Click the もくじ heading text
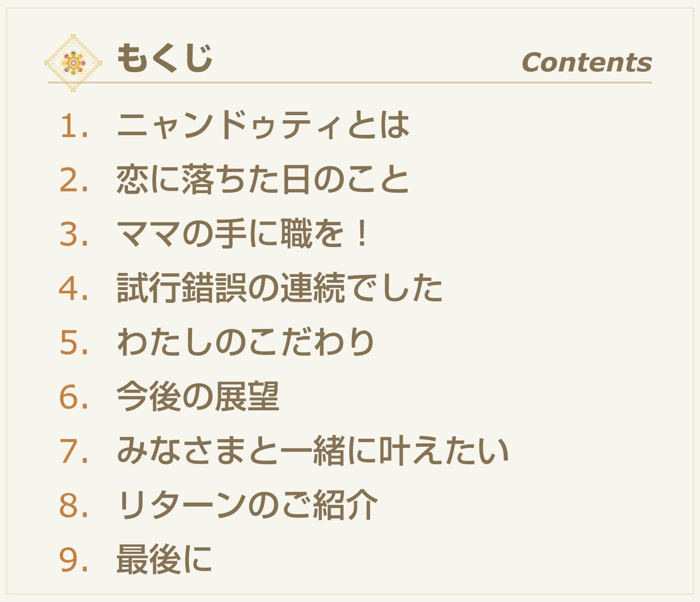Screen dimensions: 700x602 point(164,58)
